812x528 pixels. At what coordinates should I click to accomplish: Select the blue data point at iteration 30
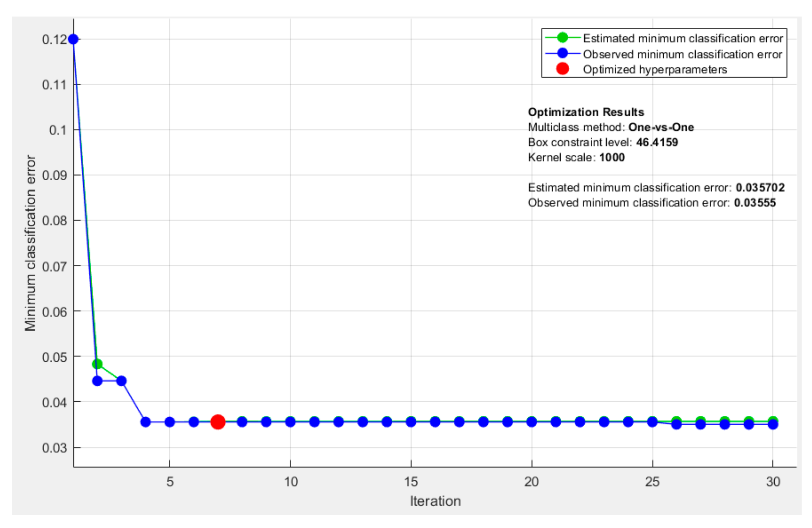773,425
